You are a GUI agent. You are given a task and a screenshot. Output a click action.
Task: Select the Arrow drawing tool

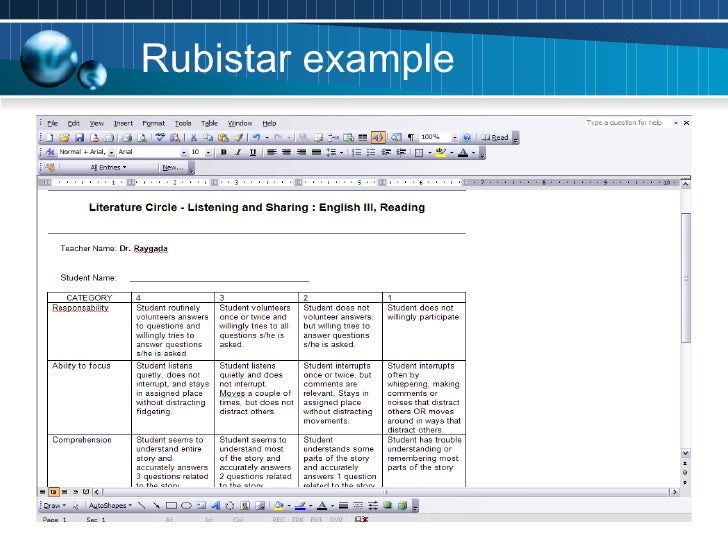(x=156, y=506)
